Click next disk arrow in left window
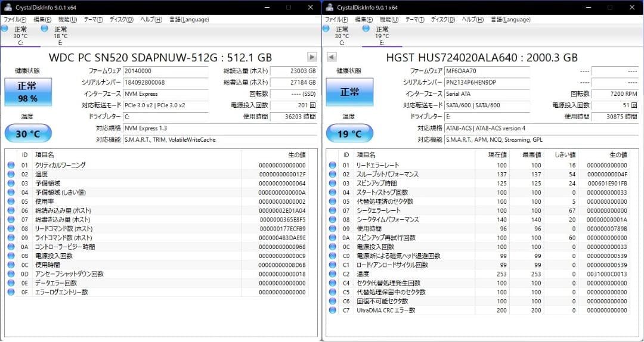Screen dimensions: 644x342 pyautogui.click(x=312, y=57)
